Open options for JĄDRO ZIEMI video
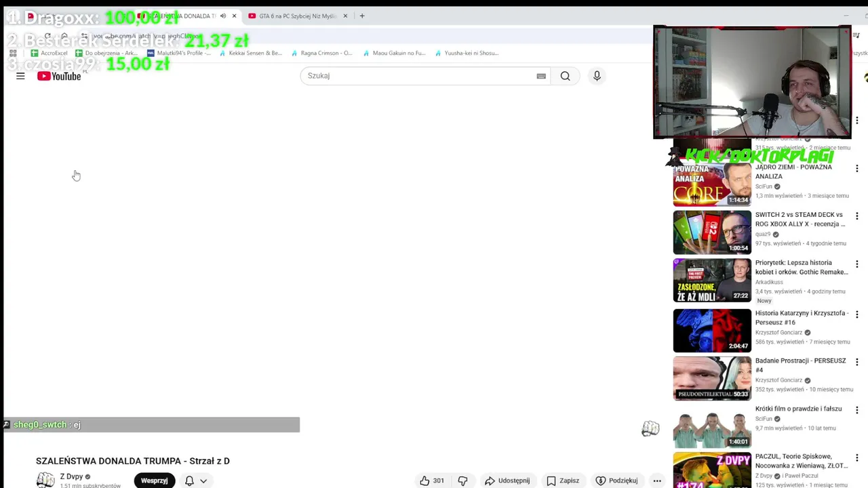The width and height of the screenshot is (868, 488). pyautogui.click(x=856, y=168)
